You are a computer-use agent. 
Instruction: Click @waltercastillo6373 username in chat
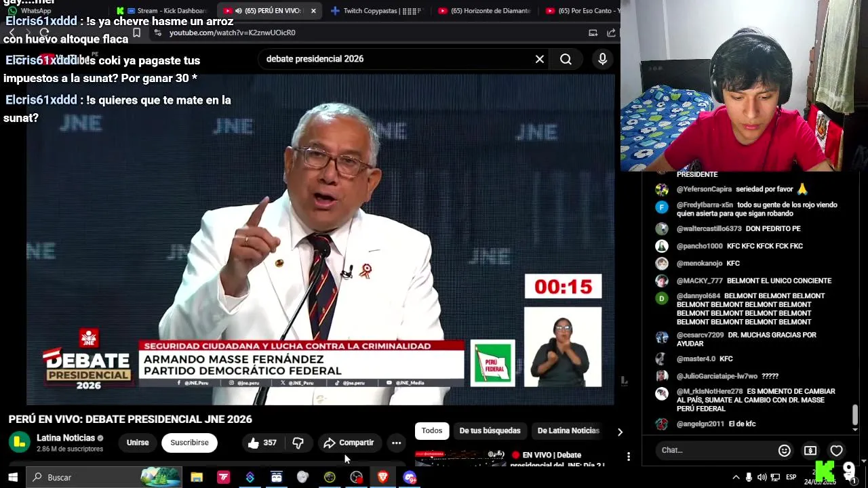(709, 228)
